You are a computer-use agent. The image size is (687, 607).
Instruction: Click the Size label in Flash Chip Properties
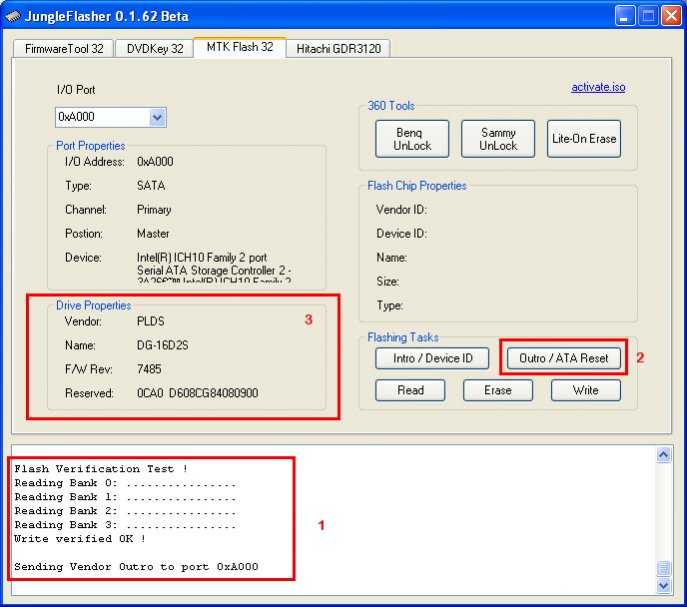coord(388,281)
